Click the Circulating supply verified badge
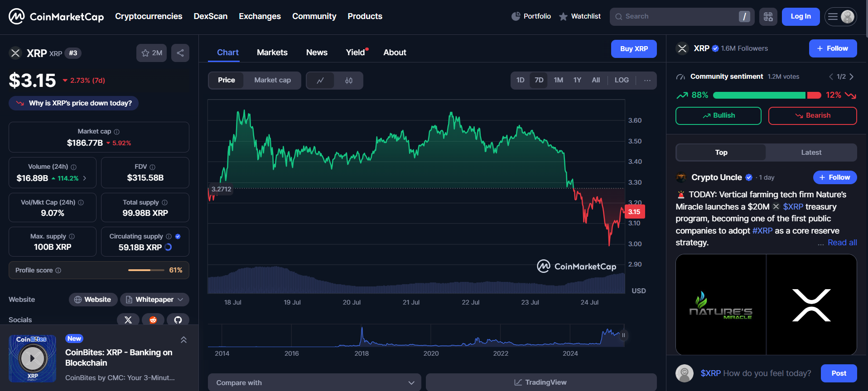This screenshot has height=391, width=868. pos(178,236)
